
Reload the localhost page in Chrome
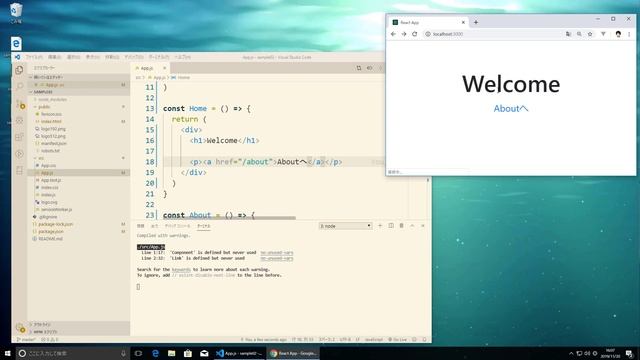[415, 34]
